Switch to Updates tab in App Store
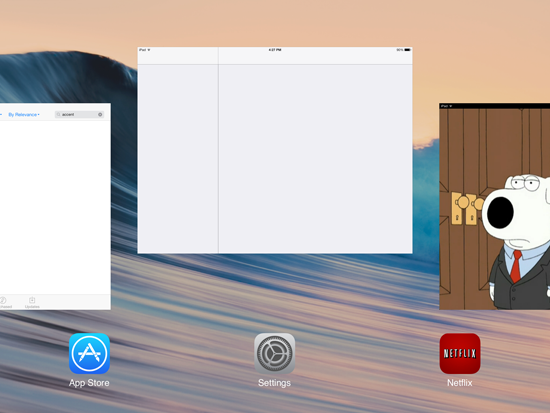 click(32, 302)
